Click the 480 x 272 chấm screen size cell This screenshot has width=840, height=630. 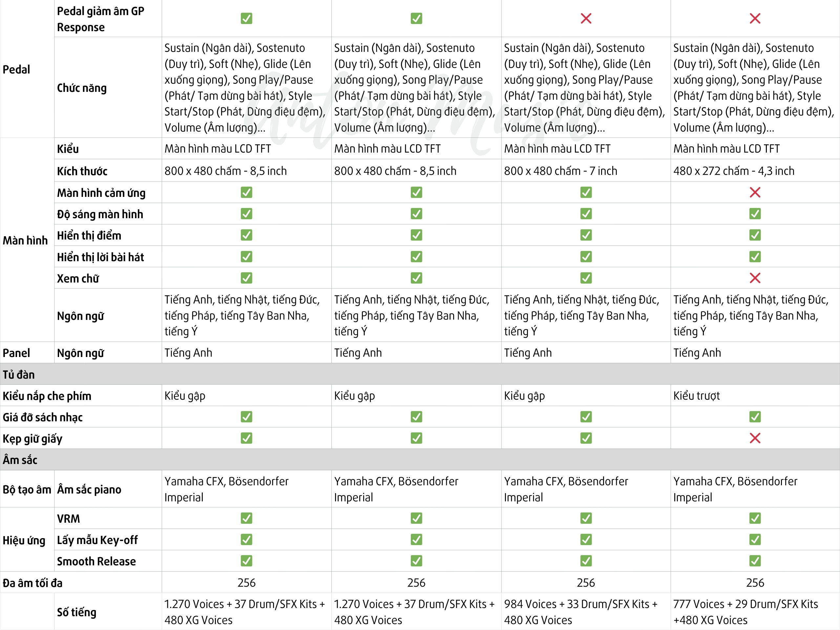pyautogui.click(x=734, y=171)
